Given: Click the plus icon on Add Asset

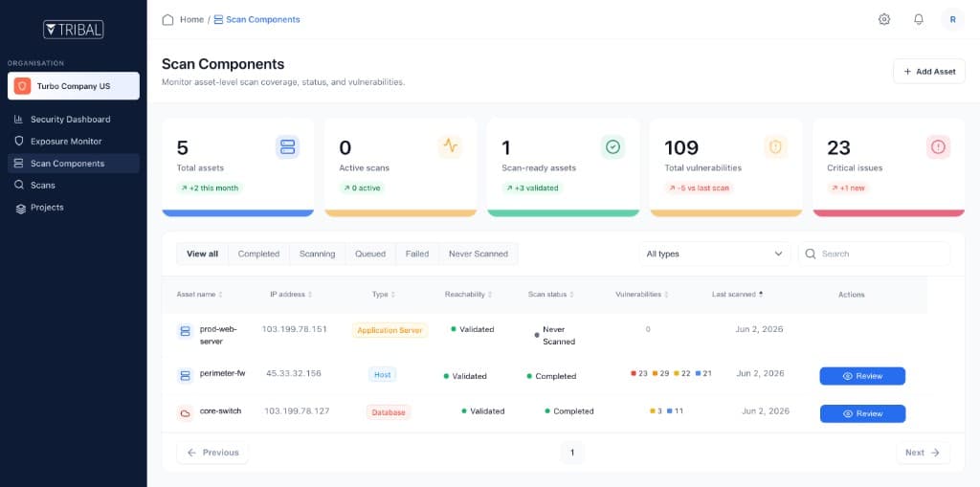Looking at the screenshot, I should pos(907,71).
